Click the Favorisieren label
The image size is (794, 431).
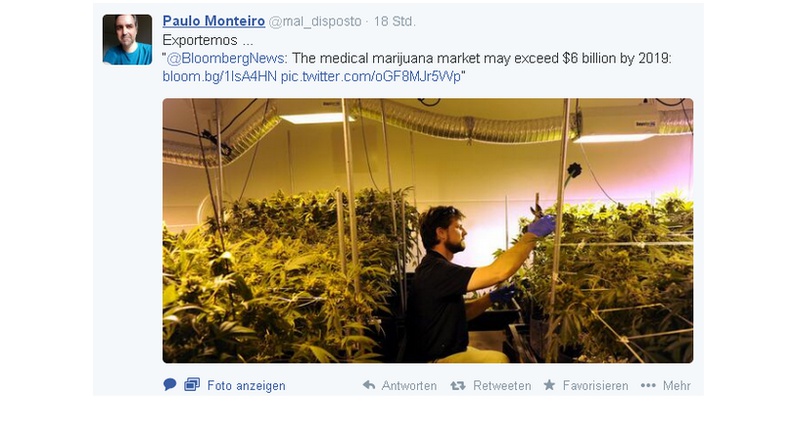coord(596,386)
